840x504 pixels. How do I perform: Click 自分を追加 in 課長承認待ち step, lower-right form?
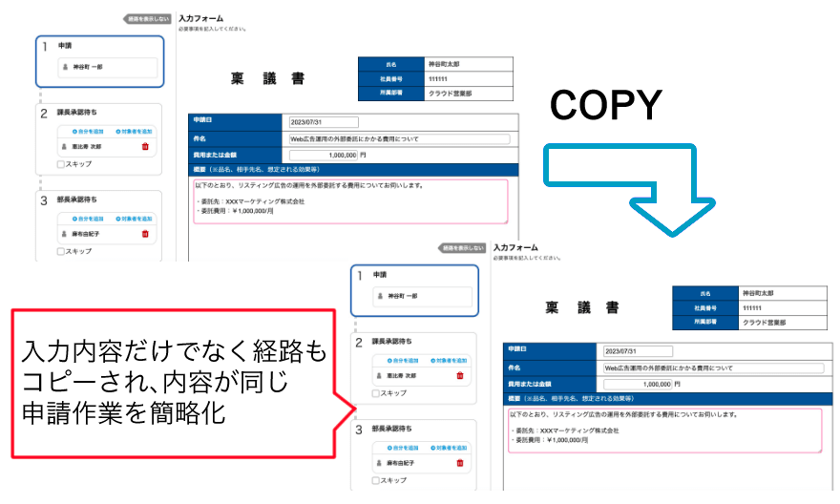click(x=403, y=361)
